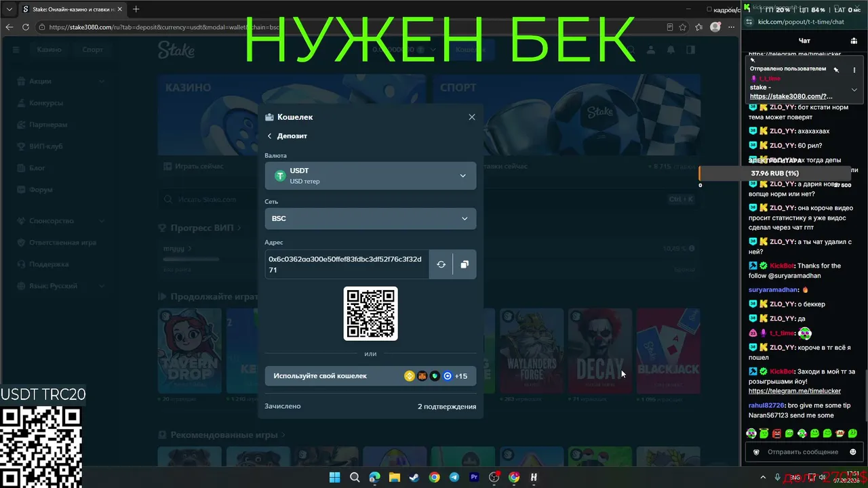Open the Форум sidebar item
Viewport: 868px width, 488px height.
[60, 190]
